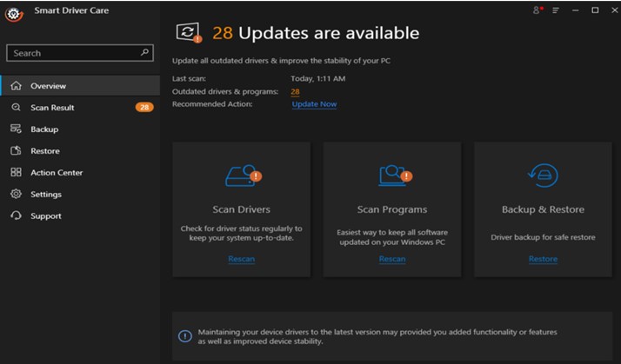Open the Settings page
The image size is (621, 364).
pos(80,195)
